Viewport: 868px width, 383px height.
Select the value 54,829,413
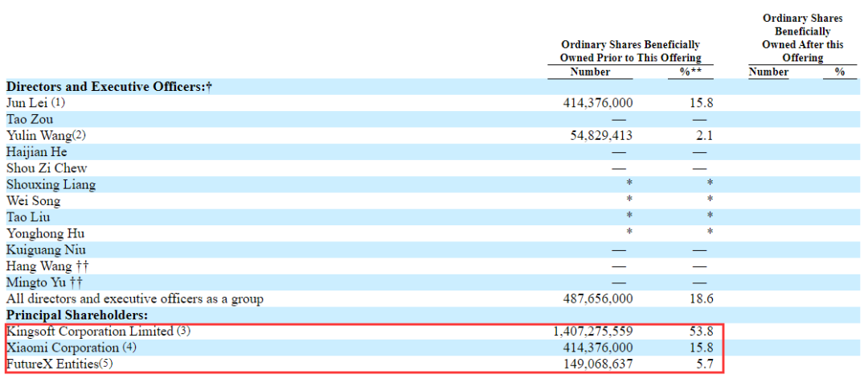(x=602, y=135)
